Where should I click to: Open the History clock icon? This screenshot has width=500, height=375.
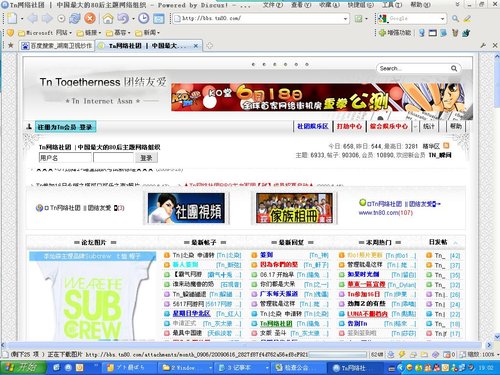144,18
